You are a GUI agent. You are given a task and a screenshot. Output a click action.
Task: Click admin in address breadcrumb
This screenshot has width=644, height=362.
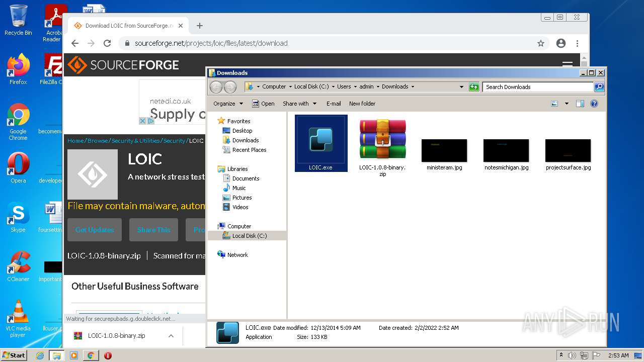(x=366, y=86)
